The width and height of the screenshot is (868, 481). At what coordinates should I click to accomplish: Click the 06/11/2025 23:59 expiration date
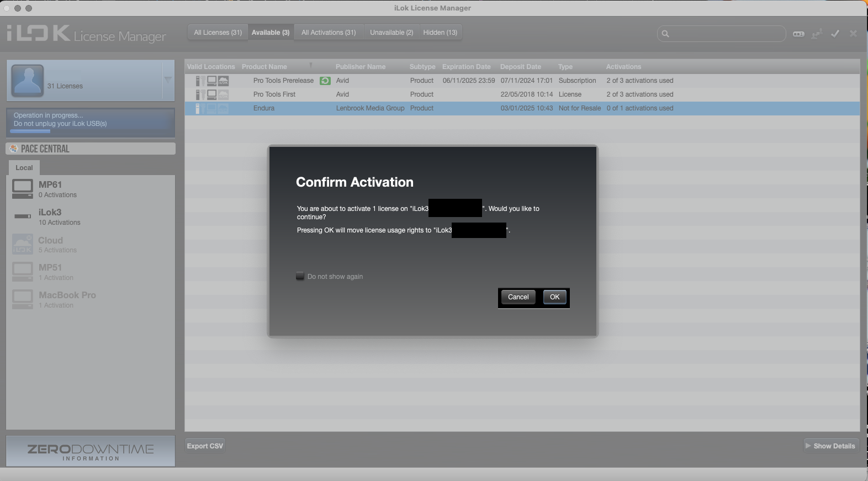pyautogui.click(x=468, y=81)
